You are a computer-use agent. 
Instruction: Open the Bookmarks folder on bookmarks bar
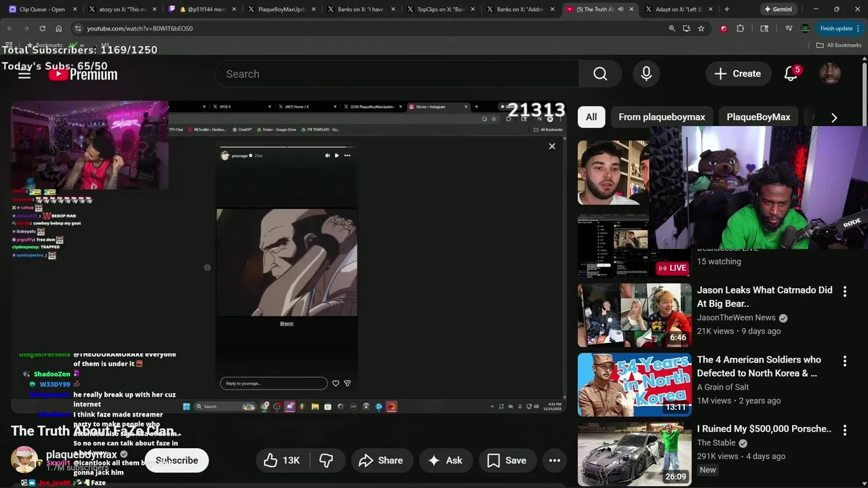[x=45, y=45]
